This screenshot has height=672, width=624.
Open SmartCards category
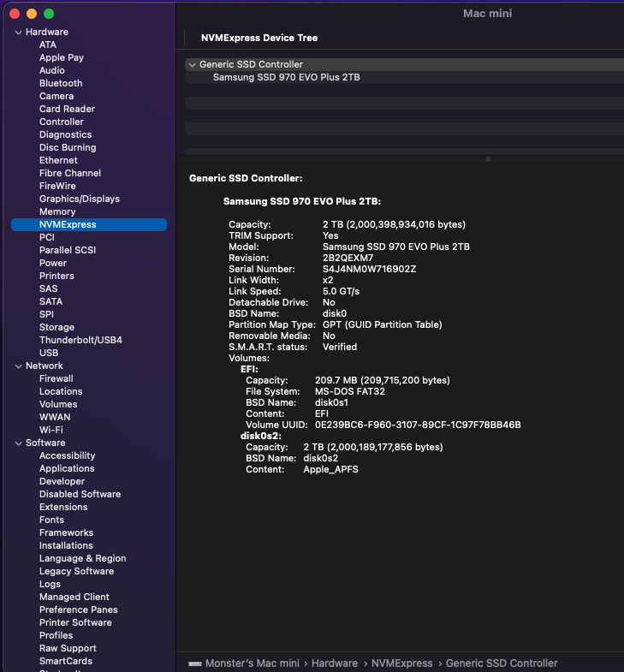(x=66, y=662)
